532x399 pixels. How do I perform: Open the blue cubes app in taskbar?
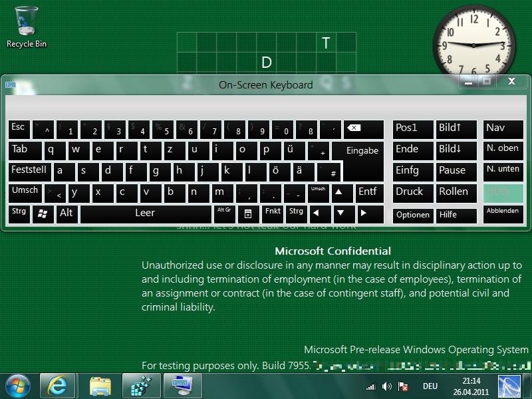pyautogui.click(x=141, y=386)
